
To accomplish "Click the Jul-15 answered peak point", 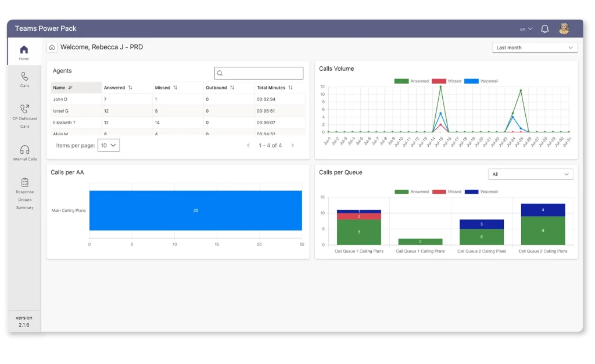I will point(440,87).
